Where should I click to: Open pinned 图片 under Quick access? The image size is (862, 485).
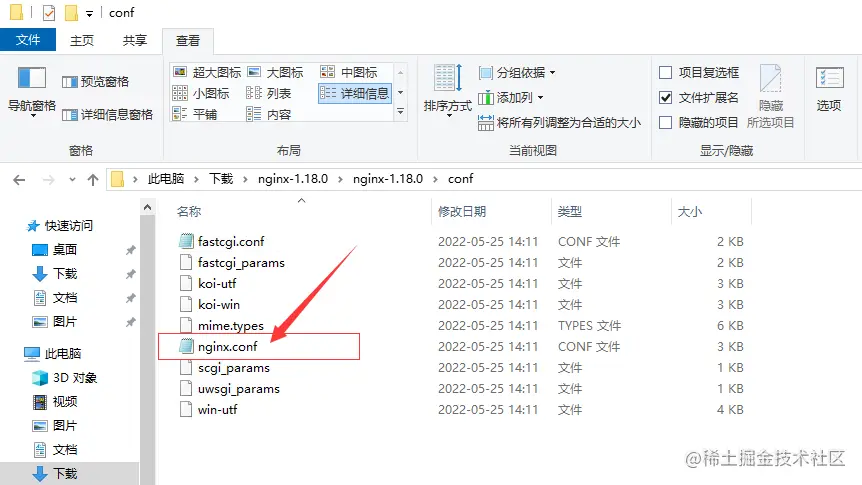[64, 322]
